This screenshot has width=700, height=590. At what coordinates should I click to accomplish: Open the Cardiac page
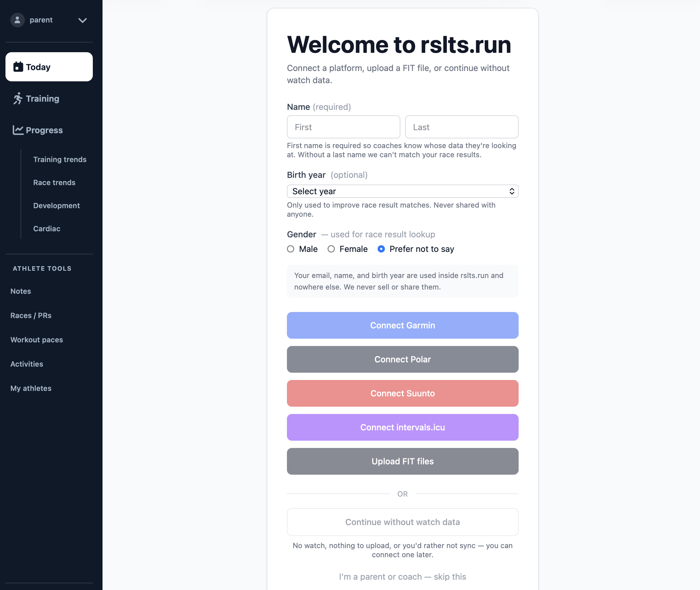tap(47, 229)
